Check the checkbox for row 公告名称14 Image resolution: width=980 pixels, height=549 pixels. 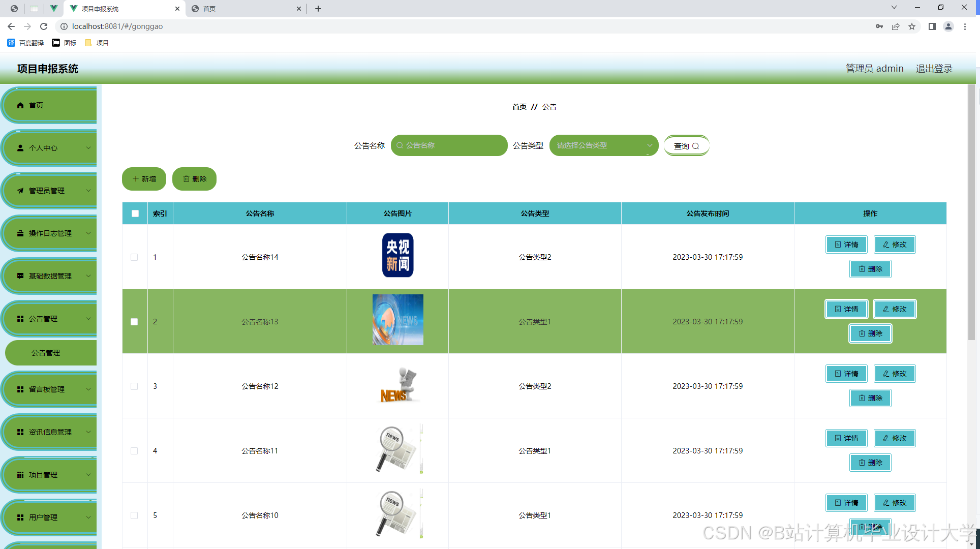134,257
